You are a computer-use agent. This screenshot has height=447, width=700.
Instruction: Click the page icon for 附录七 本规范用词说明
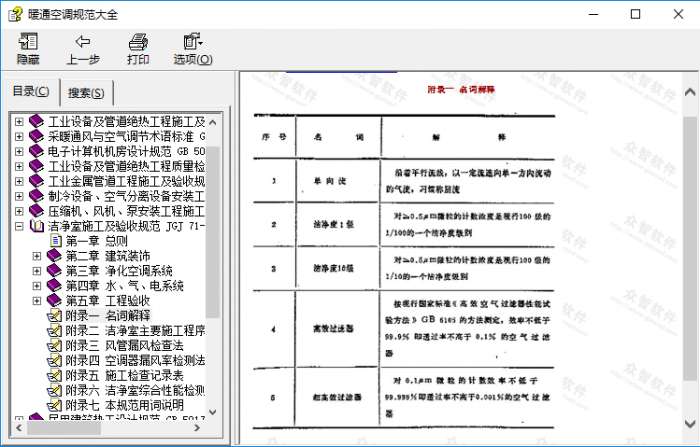[54, 405]
